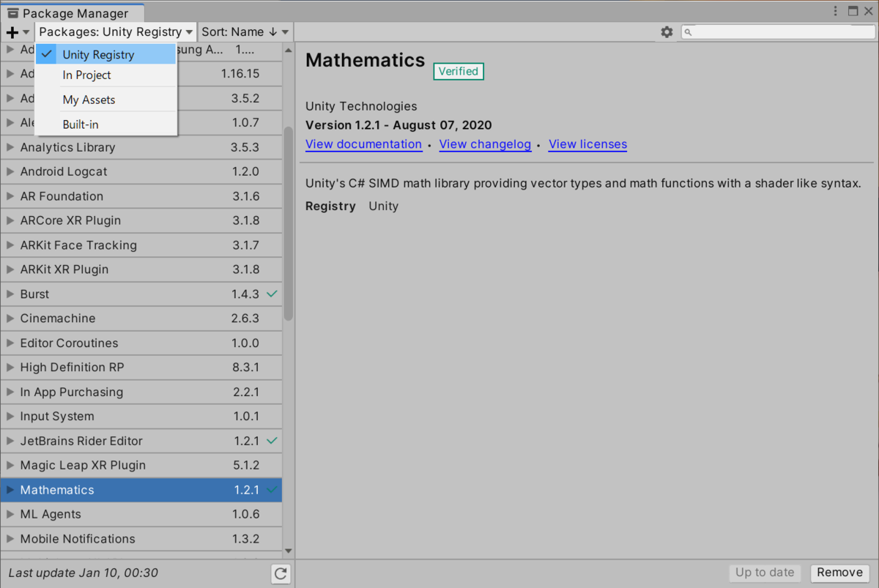The width and height of the screenshot is (879, 588).
Task: Expand the Analytics Library package
Action: tap(10, 147)
